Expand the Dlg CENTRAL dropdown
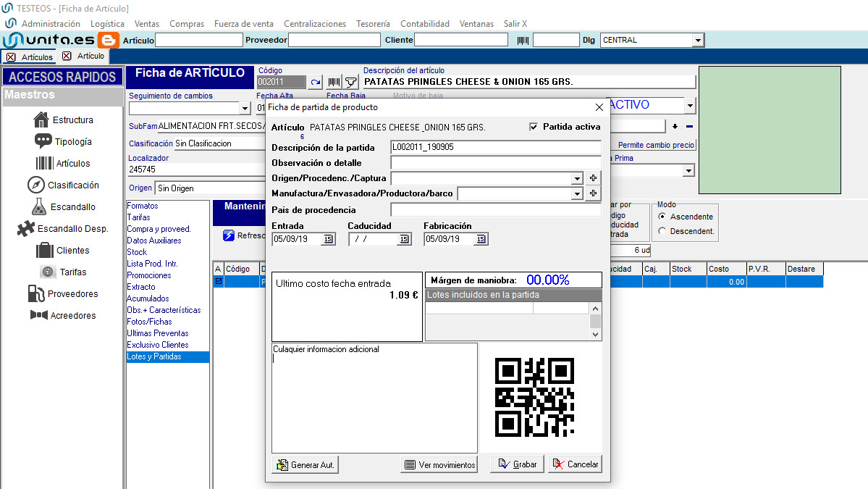The width and height of the screenshot is (868, 489). (x=698, y=41)
